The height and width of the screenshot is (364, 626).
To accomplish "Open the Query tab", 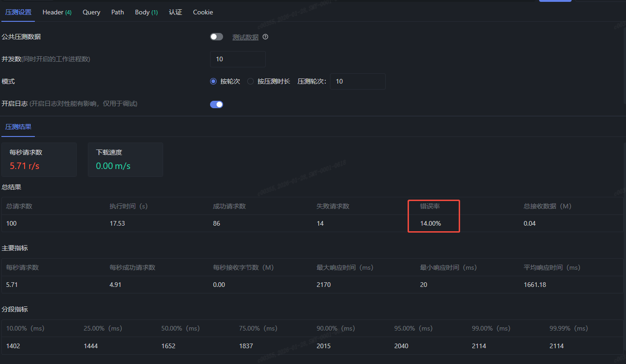I will (92, 12).
